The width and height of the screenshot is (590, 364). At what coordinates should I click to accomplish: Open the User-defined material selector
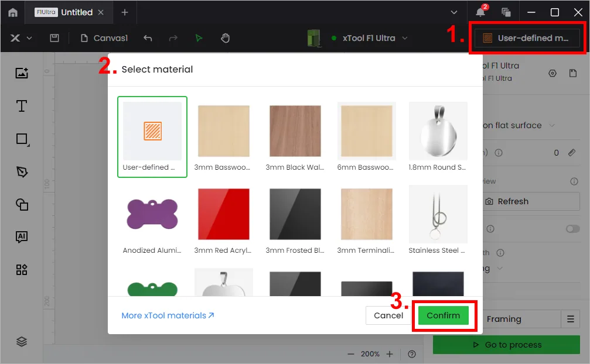[x=527, y=38]
